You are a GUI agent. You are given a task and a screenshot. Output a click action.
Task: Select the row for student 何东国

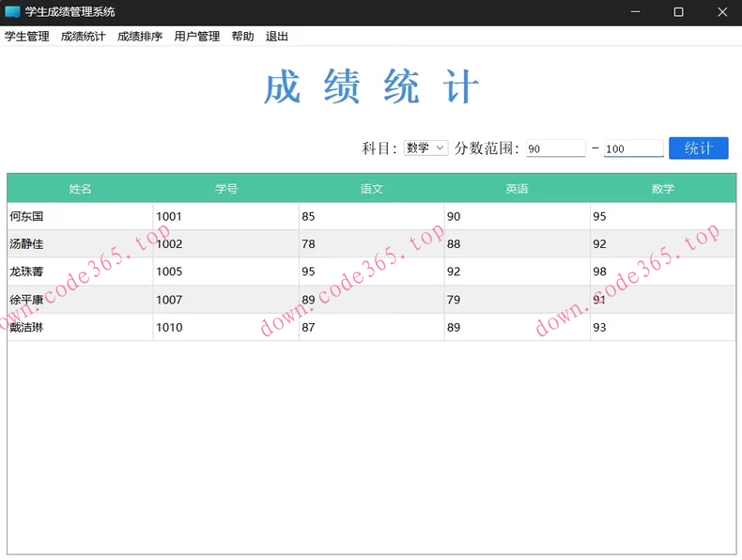point(81,216)
